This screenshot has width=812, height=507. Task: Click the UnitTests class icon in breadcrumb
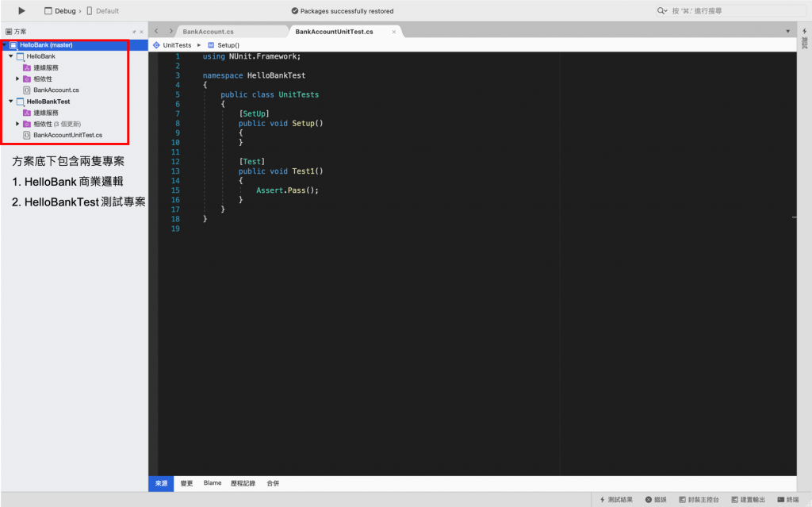[156, 45]
